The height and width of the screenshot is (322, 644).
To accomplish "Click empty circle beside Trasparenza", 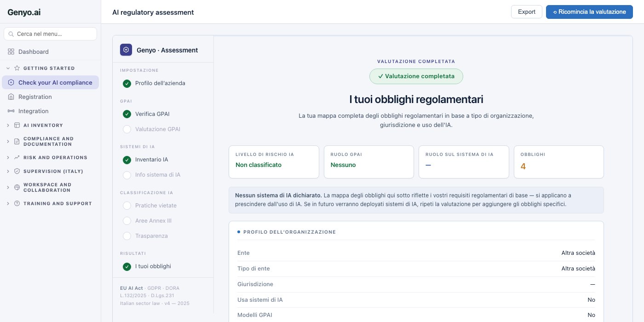I will (127, 236).
